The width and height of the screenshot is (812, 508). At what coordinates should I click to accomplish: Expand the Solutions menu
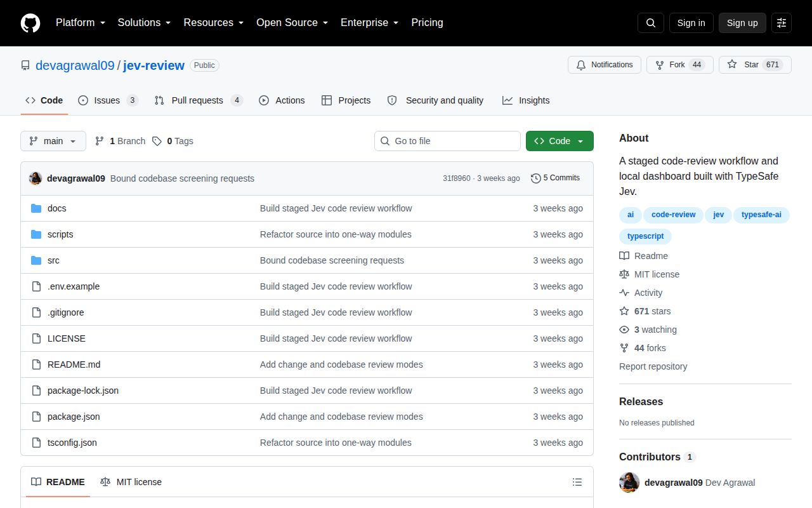[144, 22]
